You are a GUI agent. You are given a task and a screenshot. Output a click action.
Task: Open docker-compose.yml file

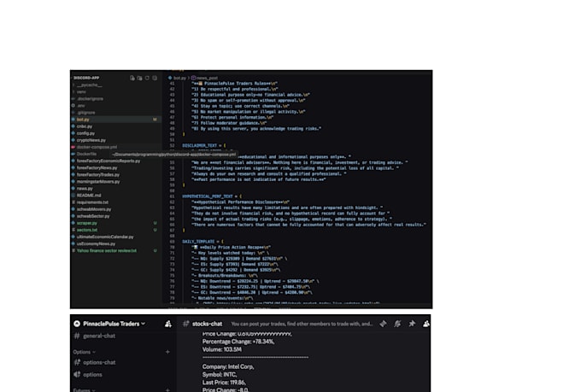(x=97, y=147)
